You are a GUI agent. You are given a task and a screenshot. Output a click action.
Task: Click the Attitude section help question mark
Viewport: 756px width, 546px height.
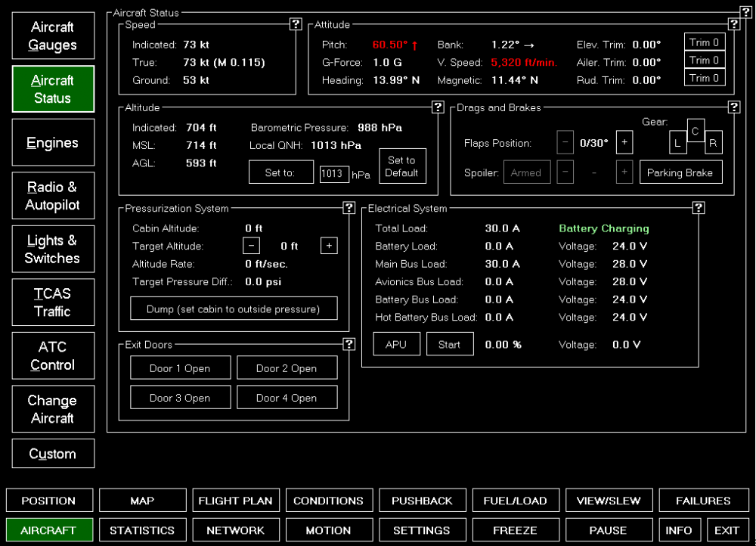coord(733,25)
